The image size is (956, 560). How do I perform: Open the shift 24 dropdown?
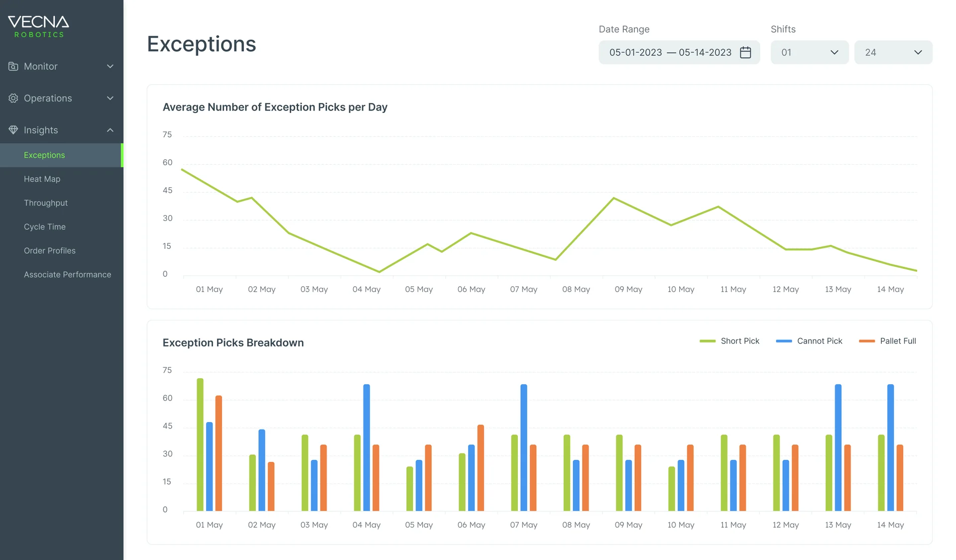coord(893,52)
